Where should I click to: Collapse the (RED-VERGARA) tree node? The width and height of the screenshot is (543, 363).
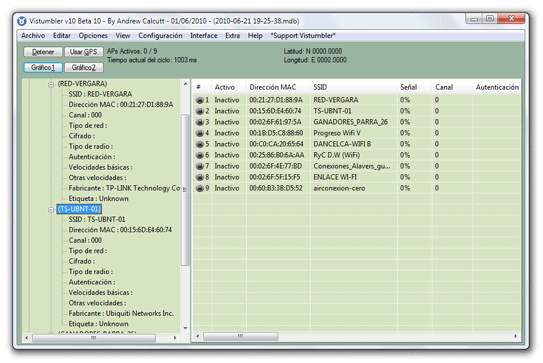point(51,84)
